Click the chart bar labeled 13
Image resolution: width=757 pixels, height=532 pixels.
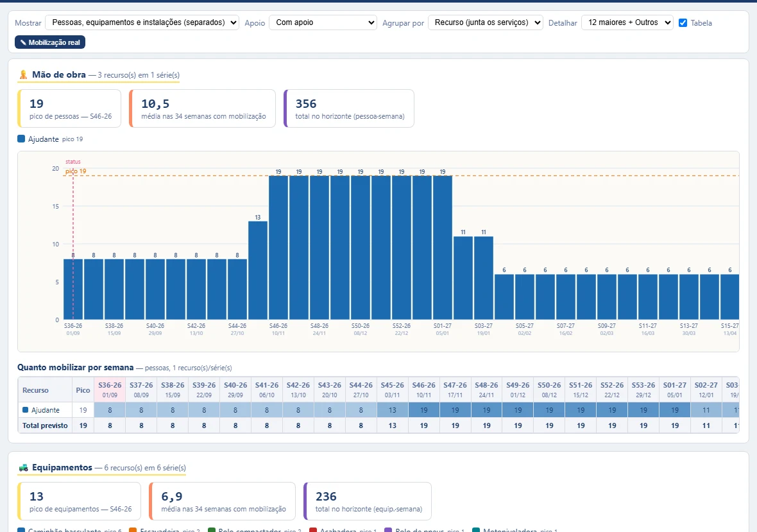click(258, 270)
